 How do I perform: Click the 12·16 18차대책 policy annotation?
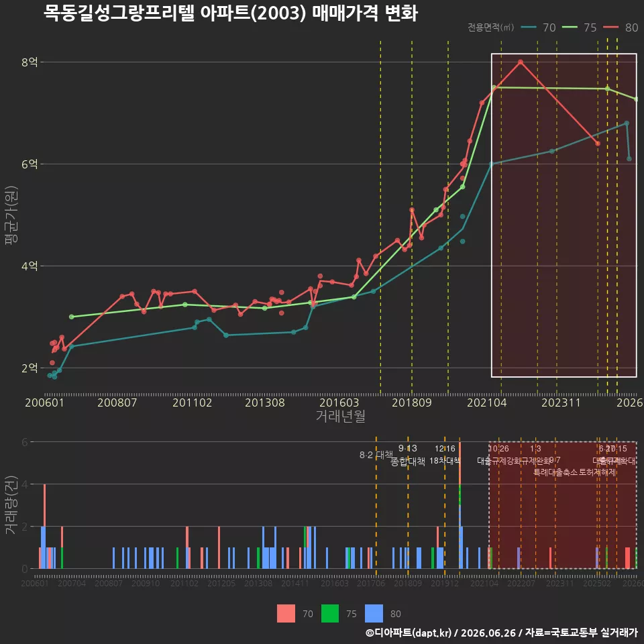[x=445, y=455]
